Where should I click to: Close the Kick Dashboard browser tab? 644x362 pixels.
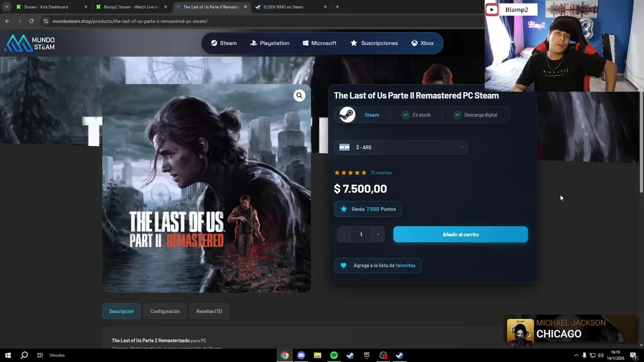pyautogui.click(x=86, y=7)
